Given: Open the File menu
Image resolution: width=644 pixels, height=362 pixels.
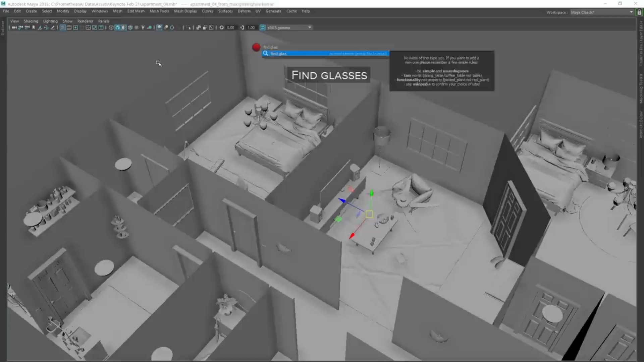Looking at the screenshot, I should point(6,11).
